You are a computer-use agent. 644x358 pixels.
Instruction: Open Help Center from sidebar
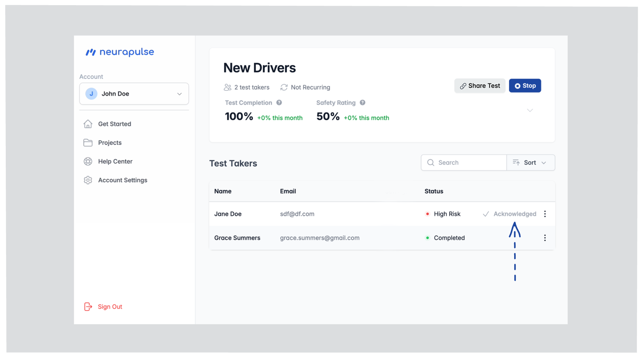click(115, 162)
